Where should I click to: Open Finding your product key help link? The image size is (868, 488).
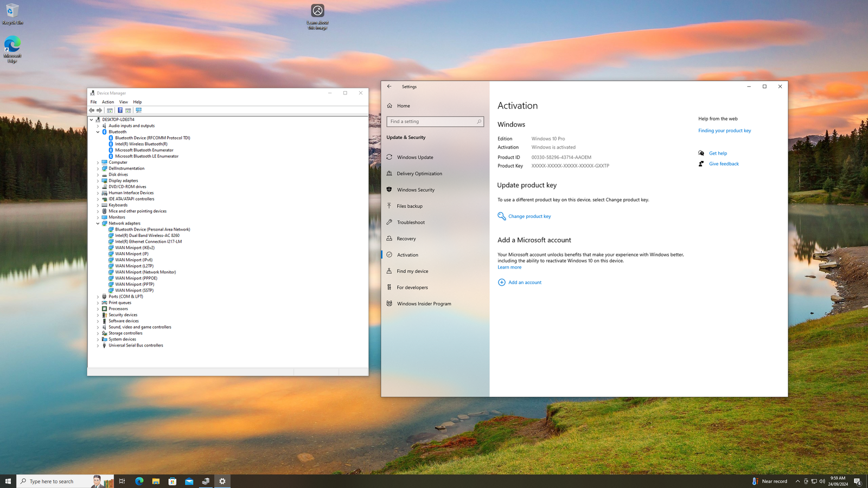[724, 131]
